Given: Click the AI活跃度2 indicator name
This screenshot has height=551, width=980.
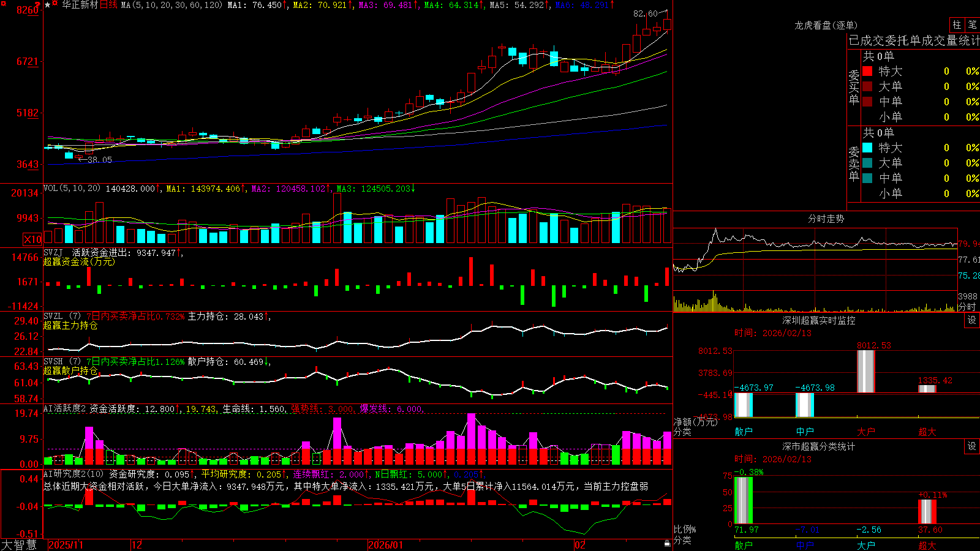Looking at the screenshot, I should (x=65, y=408).
